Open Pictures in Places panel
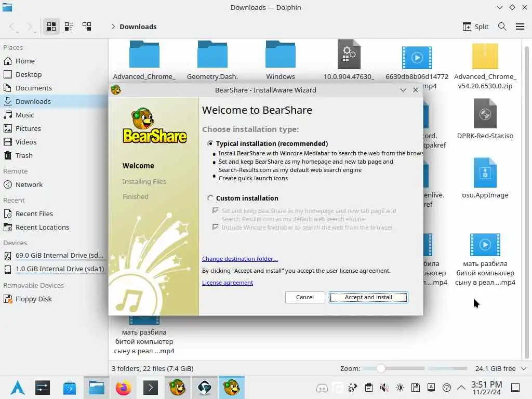 click(x=54, y=129)
